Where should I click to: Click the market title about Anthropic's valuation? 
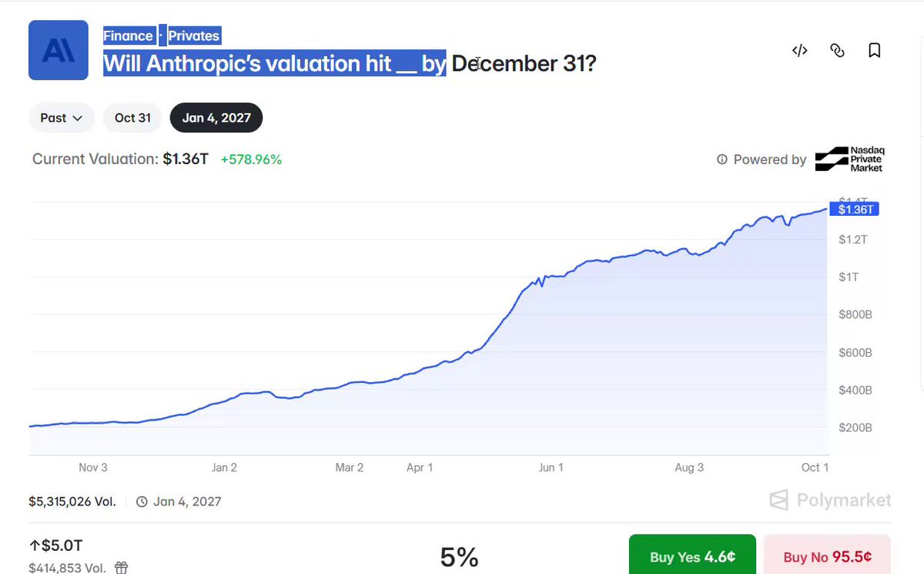(350, 63)
